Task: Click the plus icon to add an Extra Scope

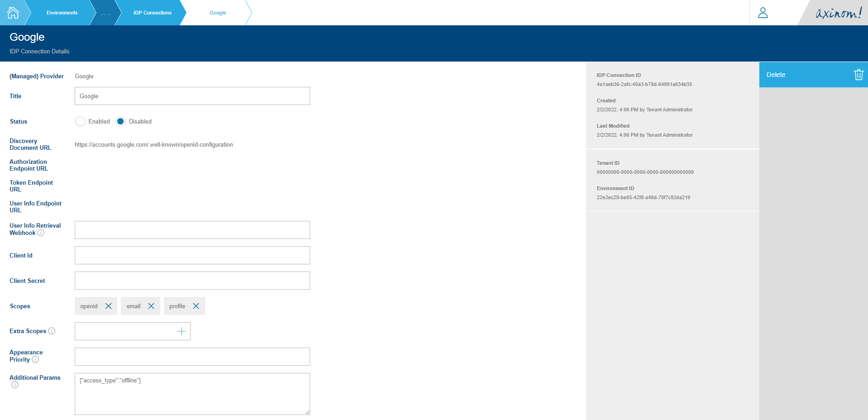Action: 181,331
